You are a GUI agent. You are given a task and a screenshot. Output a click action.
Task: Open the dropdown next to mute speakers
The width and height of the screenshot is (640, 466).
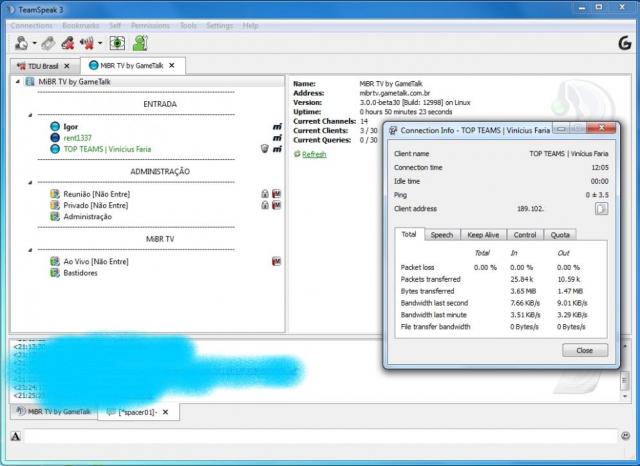tap(100, 43)
